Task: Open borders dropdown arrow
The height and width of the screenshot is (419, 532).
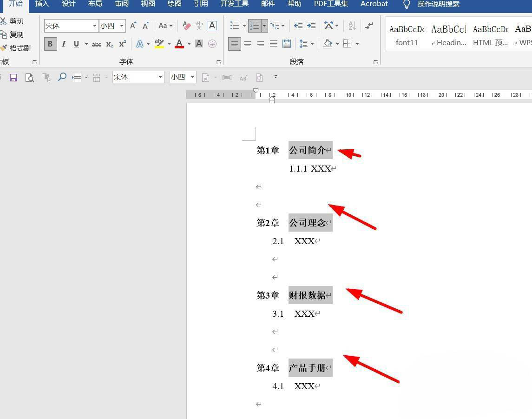Action: [x=357, y=44]
